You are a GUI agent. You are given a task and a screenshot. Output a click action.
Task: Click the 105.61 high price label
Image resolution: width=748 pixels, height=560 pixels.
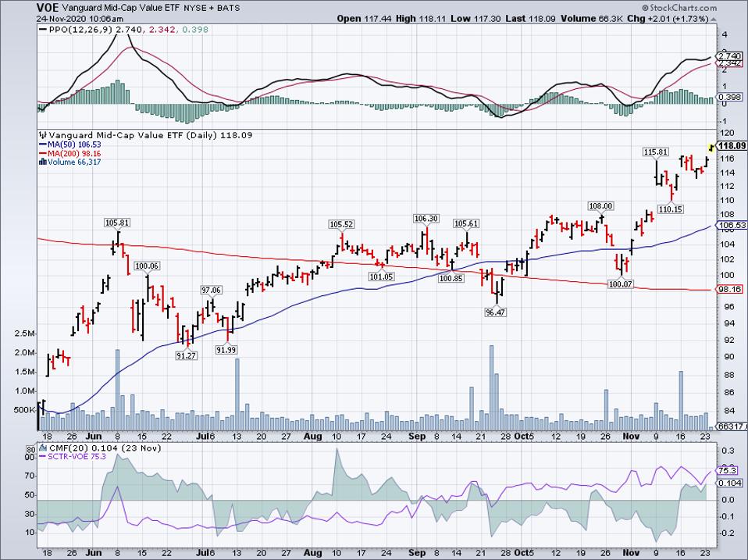click(x=466, y=223)
